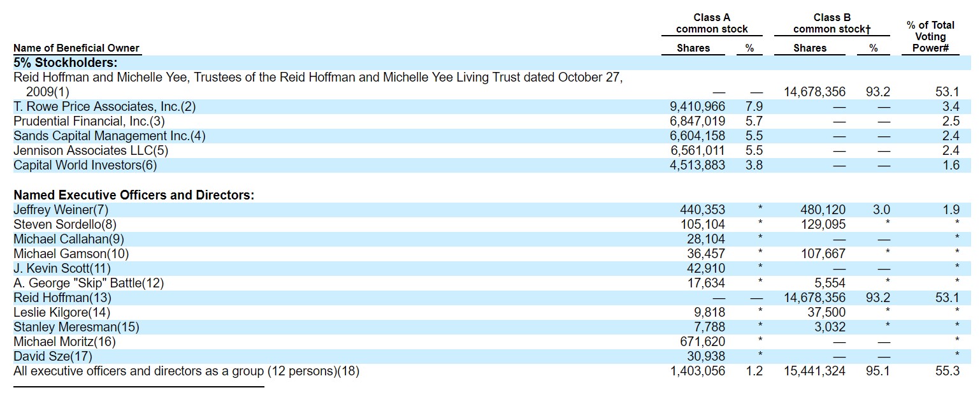Select the '30,938' shares value
Screen dimensions: 980x397
(x=706, y=356)
